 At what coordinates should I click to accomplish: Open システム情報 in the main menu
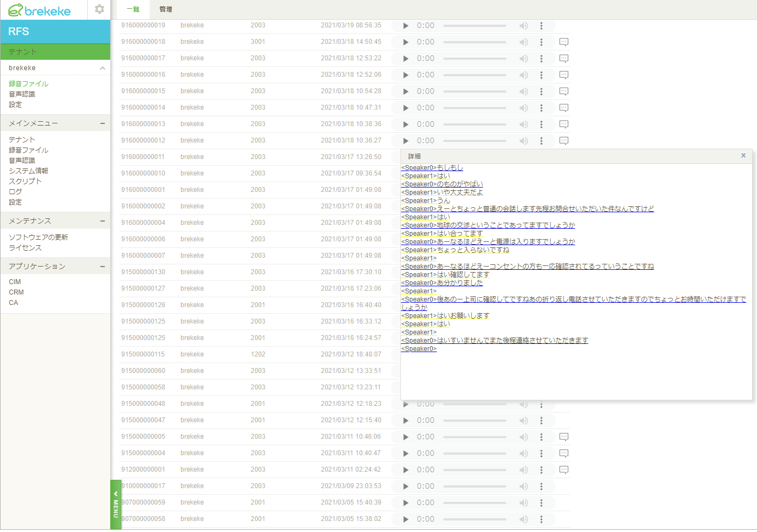[x=29, y=171]
